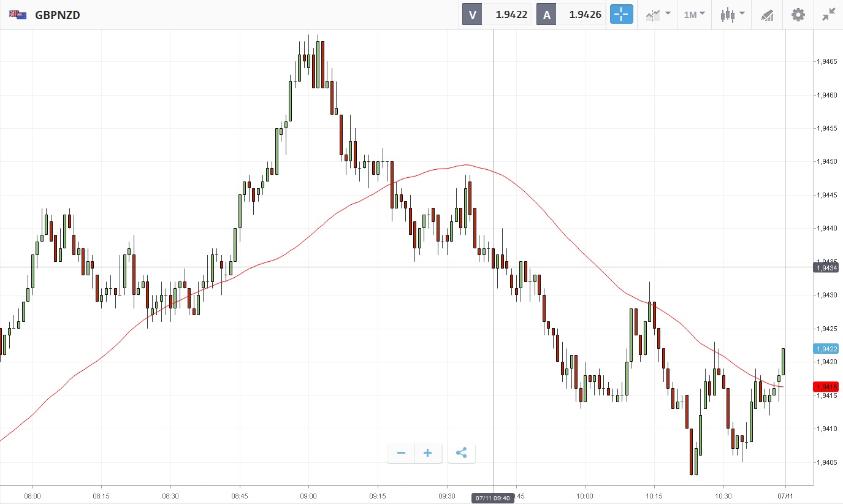Open chart settings gear
The height and width of the screenshot is (504, 843).
[x=798, y=14]
